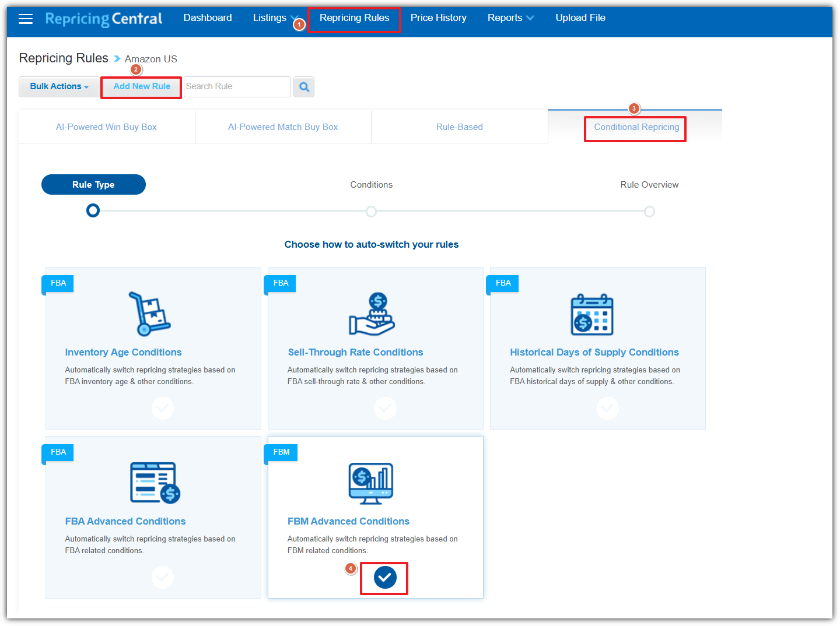This screenshot has height=626, width=840.
Task: Click the FBA Advanced card description text
Action: [x=150, y=545]
